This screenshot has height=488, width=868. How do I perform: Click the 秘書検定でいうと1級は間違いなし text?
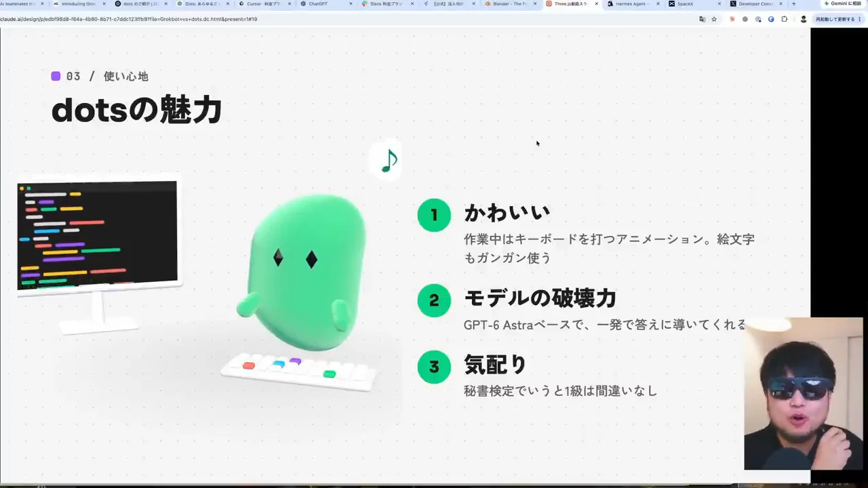point(561,390)
